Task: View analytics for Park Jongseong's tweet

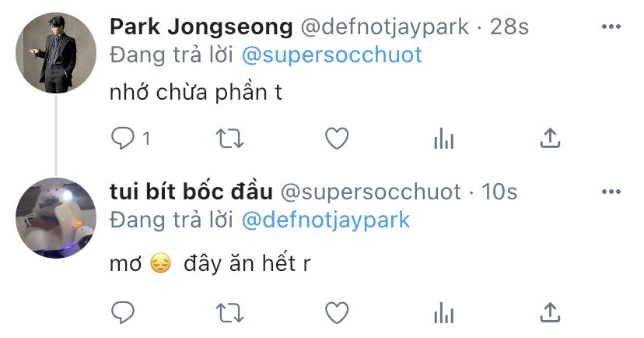Action: pos(444,138)
